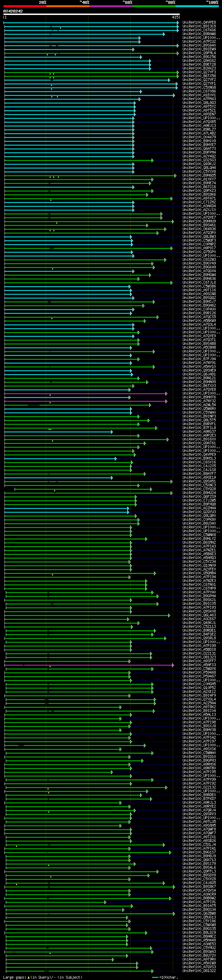Select hit label UniRef100_B2KKZ3
The image size is (222, 980).
click(x=199, y=68)
